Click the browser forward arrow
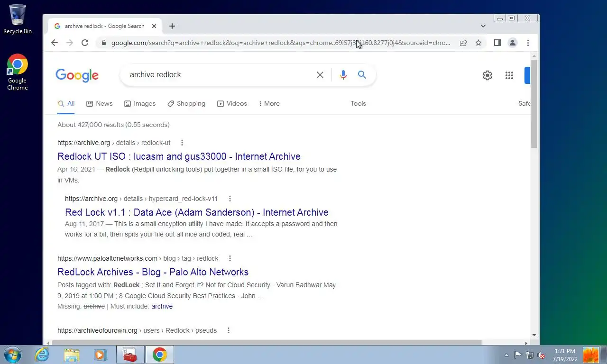607x364 pixels. tap(70, 43)
